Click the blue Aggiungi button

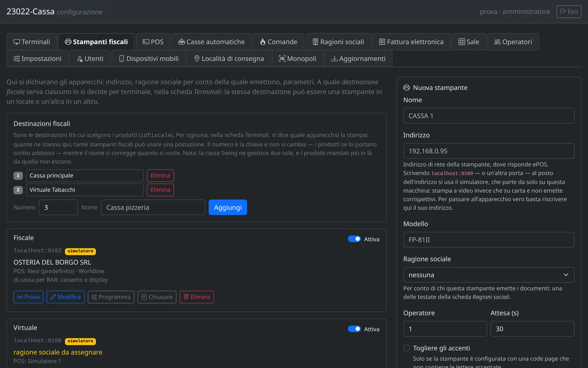[228, 208]
